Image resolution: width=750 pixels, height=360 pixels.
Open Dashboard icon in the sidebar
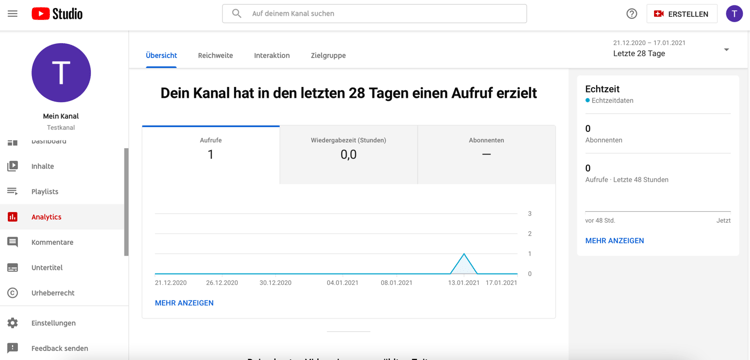click(x=12, y=142)
